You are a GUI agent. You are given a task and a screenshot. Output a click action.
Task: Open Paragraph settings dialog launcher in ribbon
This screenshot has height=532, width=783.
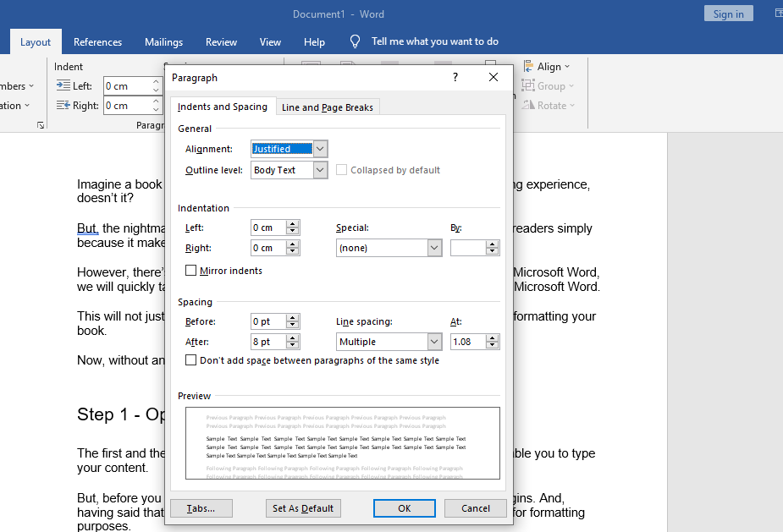click(40, 125)
